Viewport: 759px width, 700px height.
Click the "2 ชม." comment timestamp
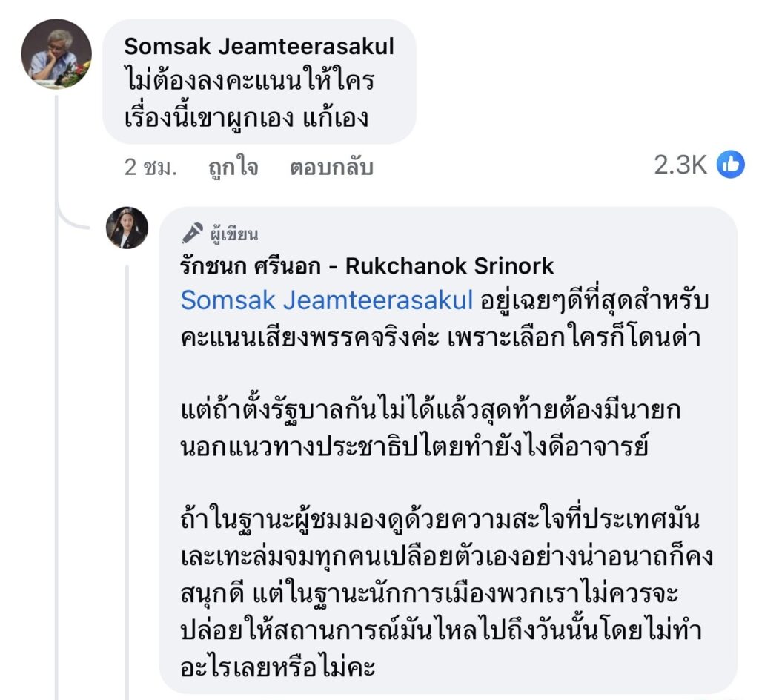click(x=150, y=168)
